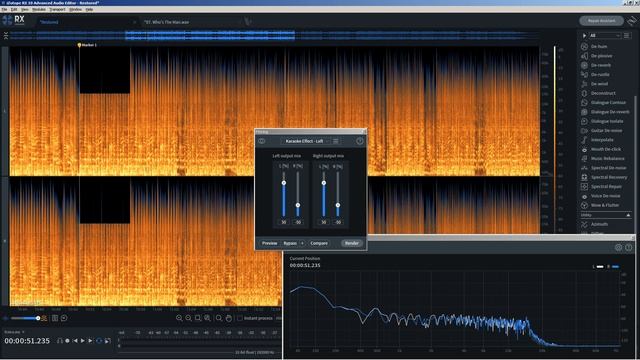The width and height of the screenshot is (640, 360).
Task: Rewind to start in transport controls
Action: (x=75, y=340)
